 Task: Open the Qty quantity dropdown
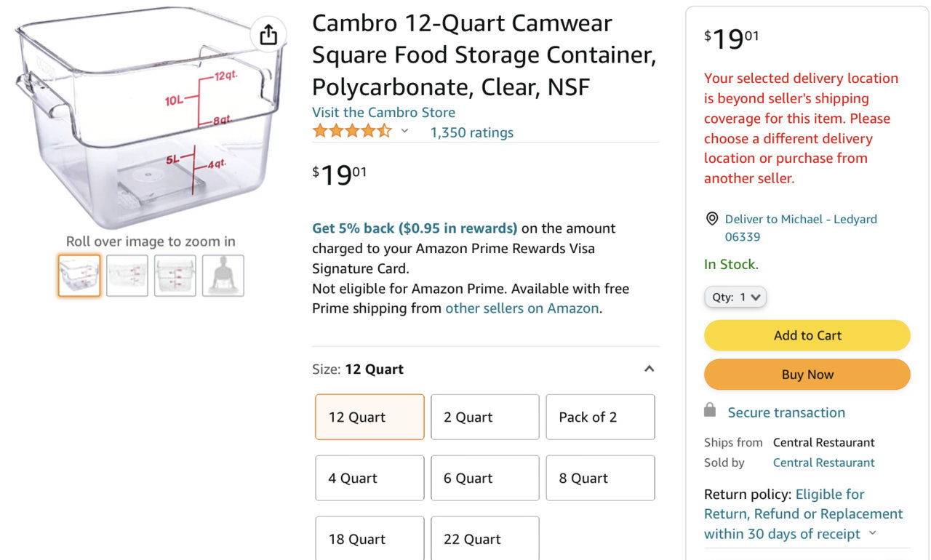pos(735,297)
